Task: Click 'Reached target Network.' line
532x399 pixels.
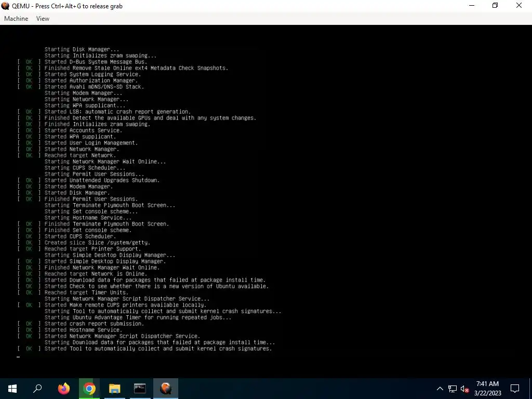Action: [81, 155]
